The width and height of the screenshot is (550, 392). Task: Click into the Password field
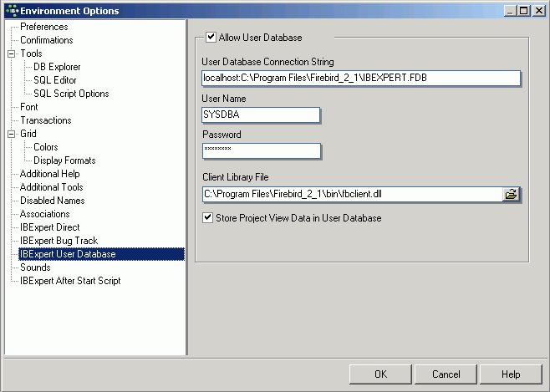(262, 150)
